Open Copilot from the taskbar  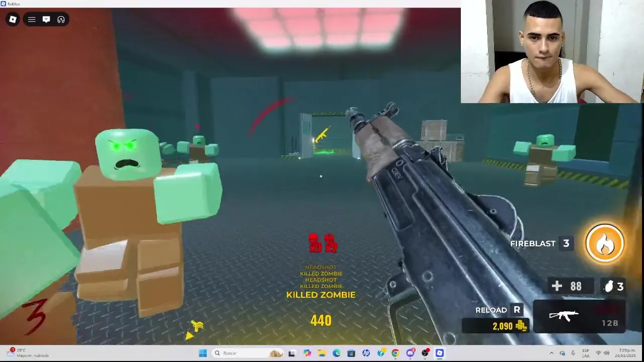coord(307,353)
